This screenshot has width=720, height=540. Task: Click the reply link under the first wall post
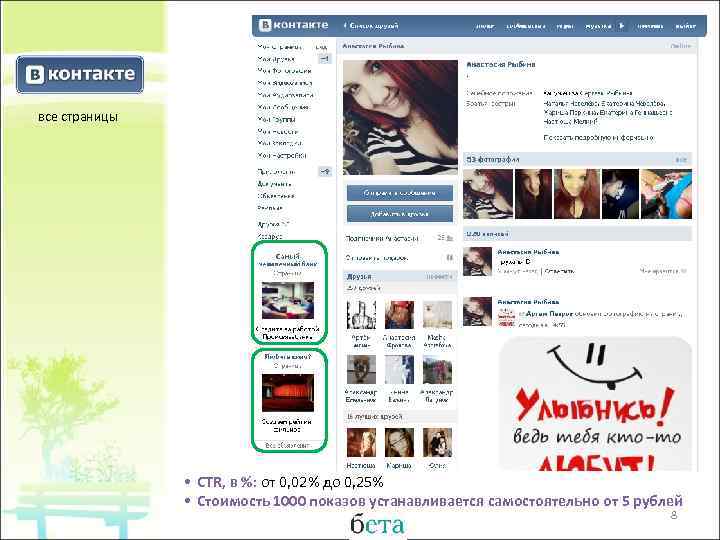point(559,271)
